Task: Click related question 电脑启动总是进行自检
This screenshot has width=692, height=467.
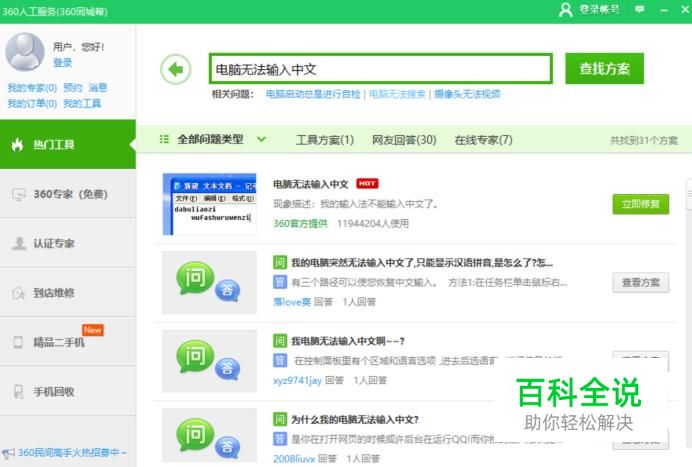Action: pos(313,94)
